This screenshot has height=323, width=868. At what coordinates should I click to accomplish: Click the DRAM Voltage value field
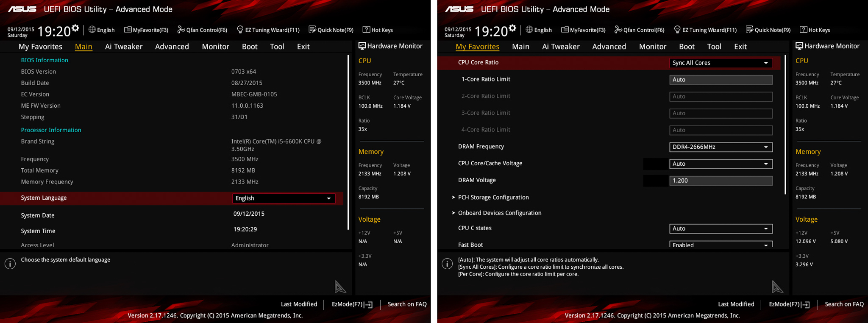[x=721, y=181]
